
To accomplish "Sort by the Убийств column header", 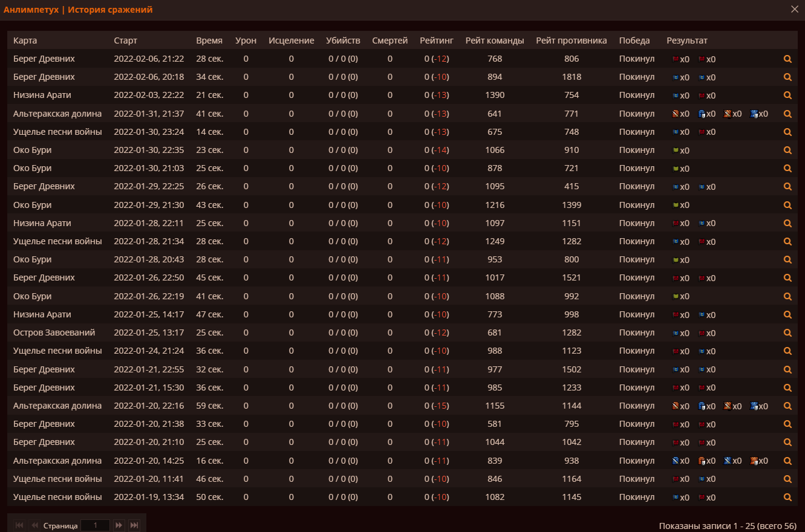I will click(x=343, y=41).
